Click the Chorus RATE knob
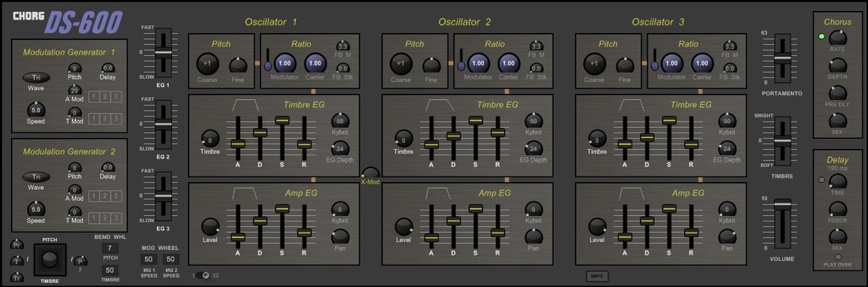 pos(837,38)
